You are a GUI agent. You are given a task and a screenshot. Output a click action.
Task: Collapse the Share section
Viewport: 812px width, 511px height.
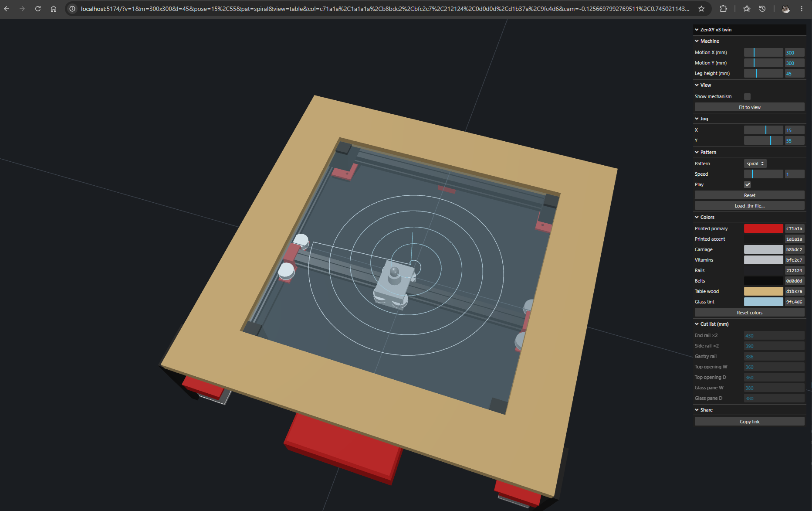tap(749, 410)
